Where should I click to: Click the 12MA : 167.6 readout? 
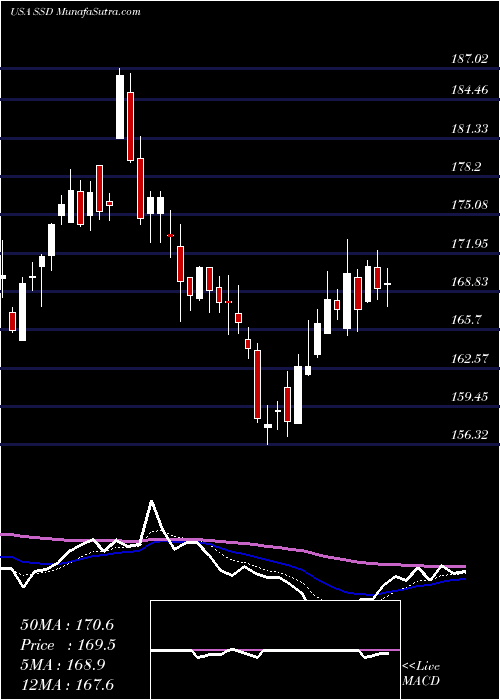tap(67, 685)
